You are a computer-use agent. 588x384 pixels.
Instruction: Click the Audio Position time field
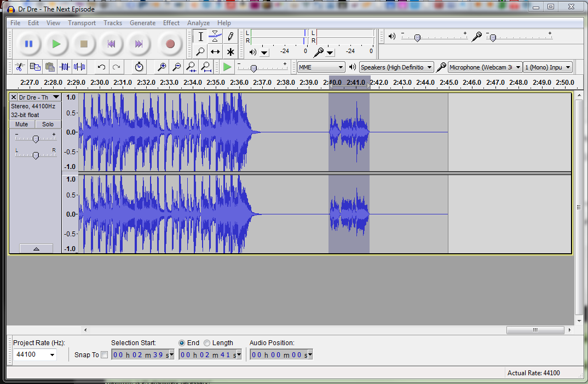tap(281, 354)
